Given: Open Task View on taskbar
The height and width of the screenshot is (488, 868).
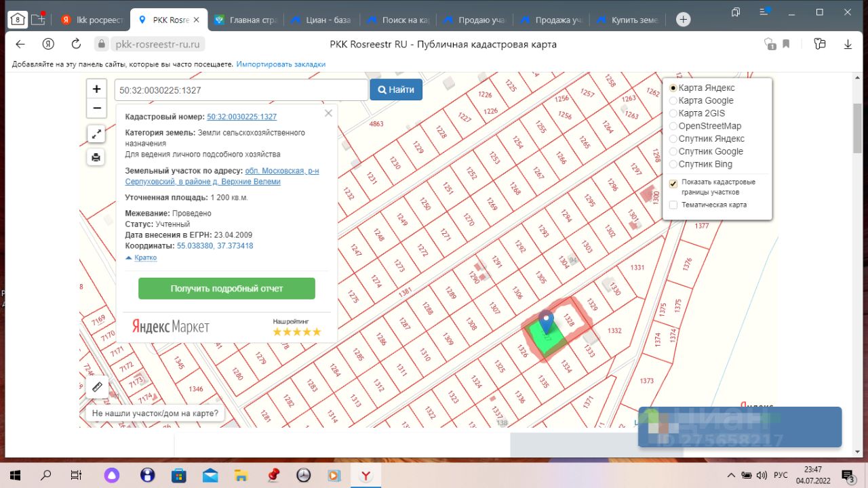Looking at the screenshot, I should pos(76,475).
